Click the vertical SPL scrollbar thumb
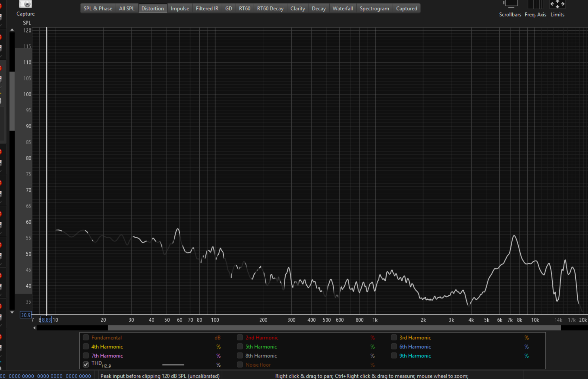588x379 pixels. pos(12,101)
